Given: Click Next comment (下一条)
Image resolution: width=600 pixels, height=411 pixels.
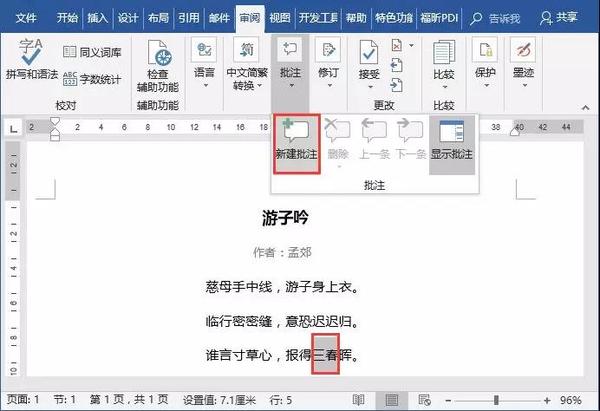Looking at the screenshot, I should pos(410,140).
